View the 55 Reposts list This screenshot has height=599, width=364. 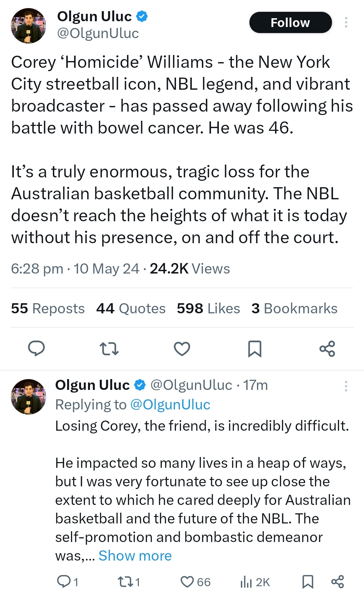point(48,308)
